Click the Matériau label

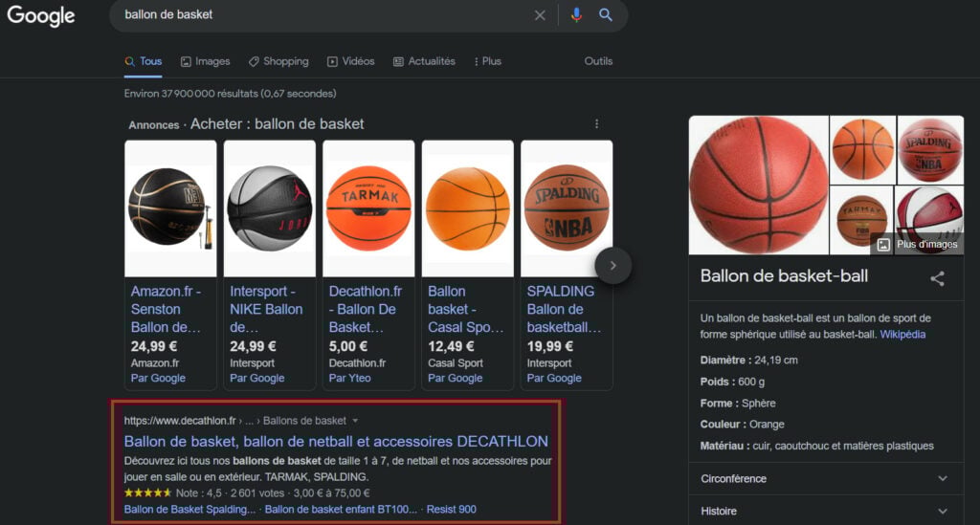click(x=725, y=446)
